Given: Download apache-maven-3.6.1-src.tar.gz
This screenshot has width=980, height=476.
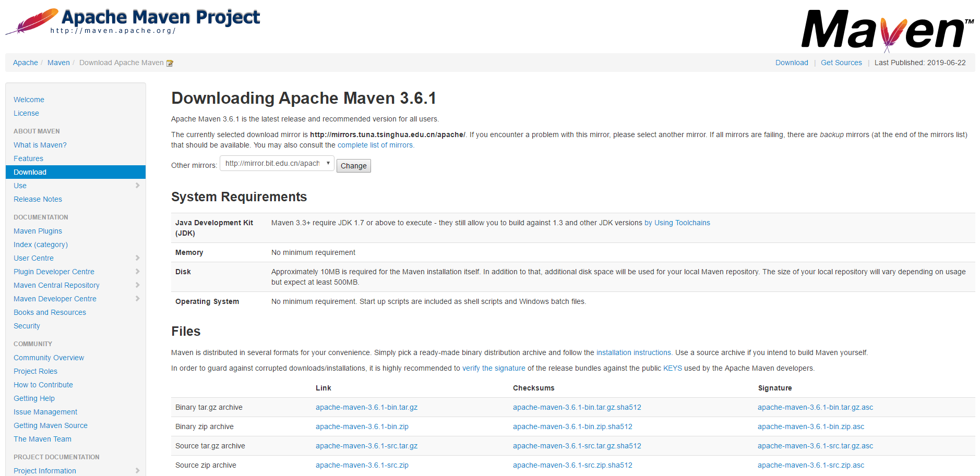Looking at the screenshot, I should point(366,446).
